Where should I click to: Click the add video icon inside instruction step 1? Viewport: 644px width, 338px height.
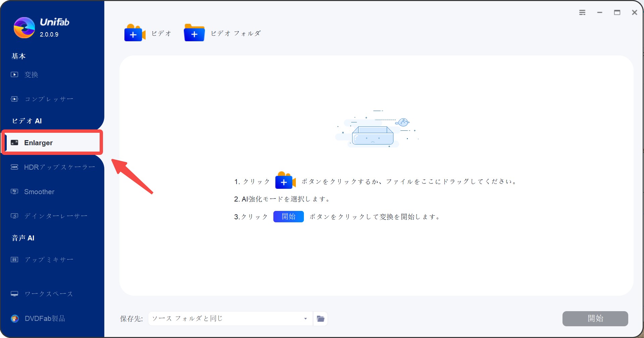[x=285, y=181]
